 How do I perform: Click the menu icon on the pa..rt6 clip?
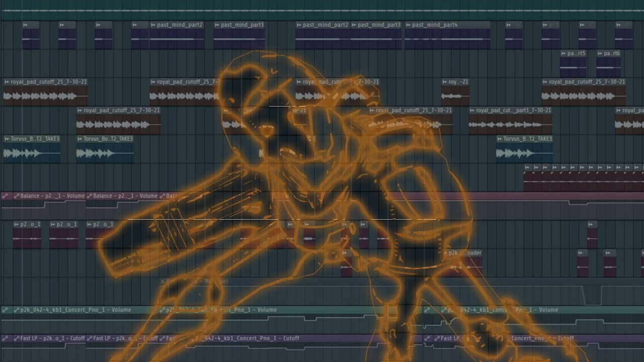[x=600, y=53]
